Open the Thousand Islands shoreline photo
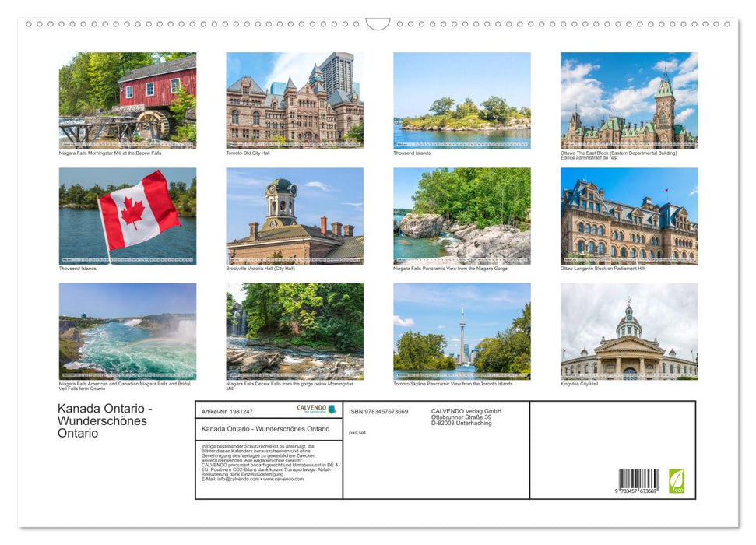Viewport: 756px width, 545px height. coord(462,100)
